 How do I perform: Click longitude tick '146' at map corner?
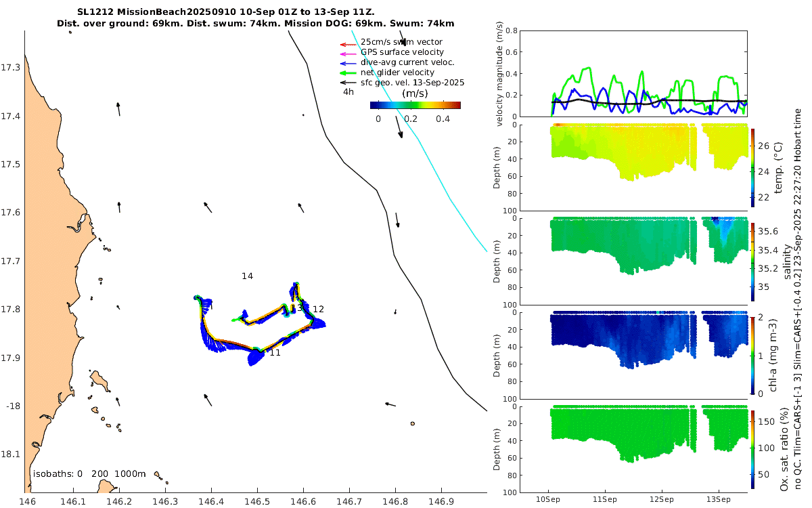[28, 502]
